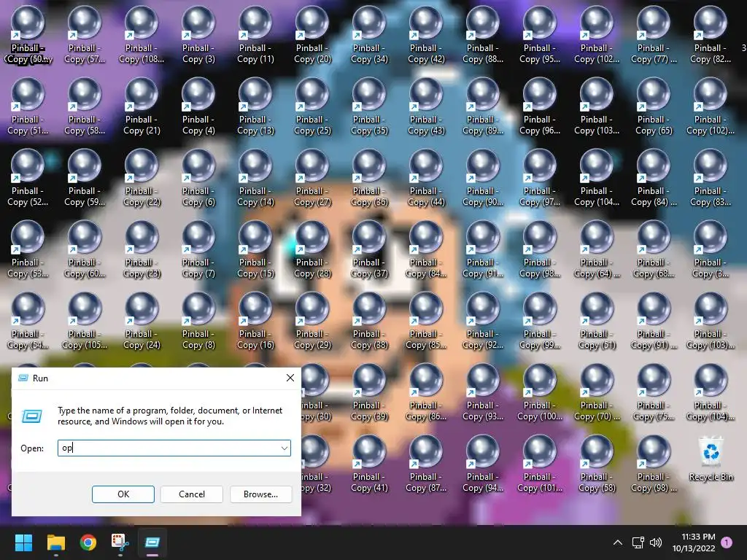Select the Pinball - Copy (101... shortcut
The width and height of the screenshot is (747, 560).
(x=540, y=463)
